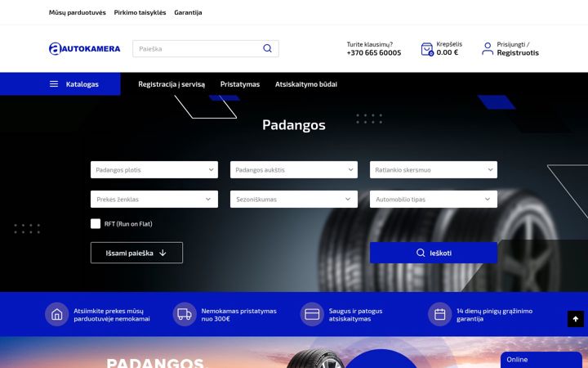Click the calendar money-back icon

(x=440, y=314)
